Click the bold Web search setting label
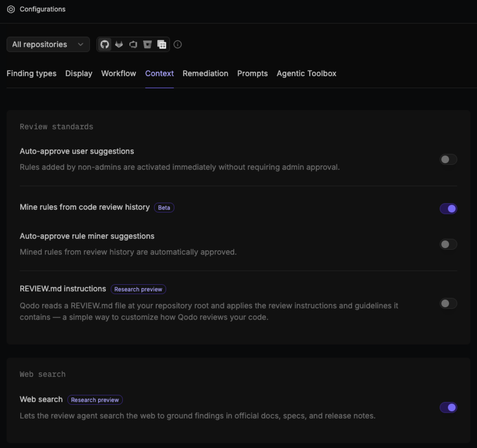Screen dimensions: 477x448 click(x=41, y=399)
